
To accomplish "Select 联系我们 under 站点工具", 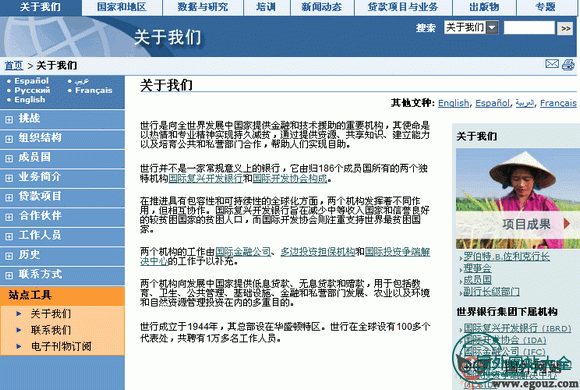I will coord(51,330).
